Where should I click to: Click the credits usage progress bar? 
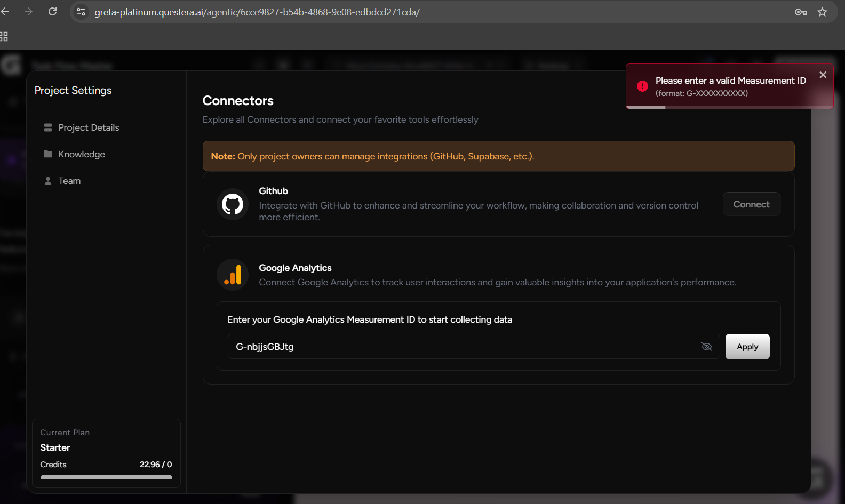click(x=106, y=477)
